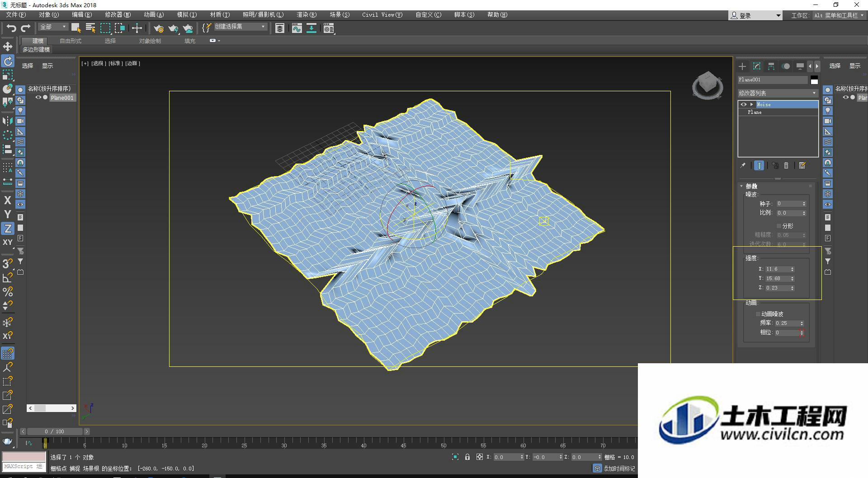
Task: Toggle window/crossing selection mode
Action: pos(119,28)
